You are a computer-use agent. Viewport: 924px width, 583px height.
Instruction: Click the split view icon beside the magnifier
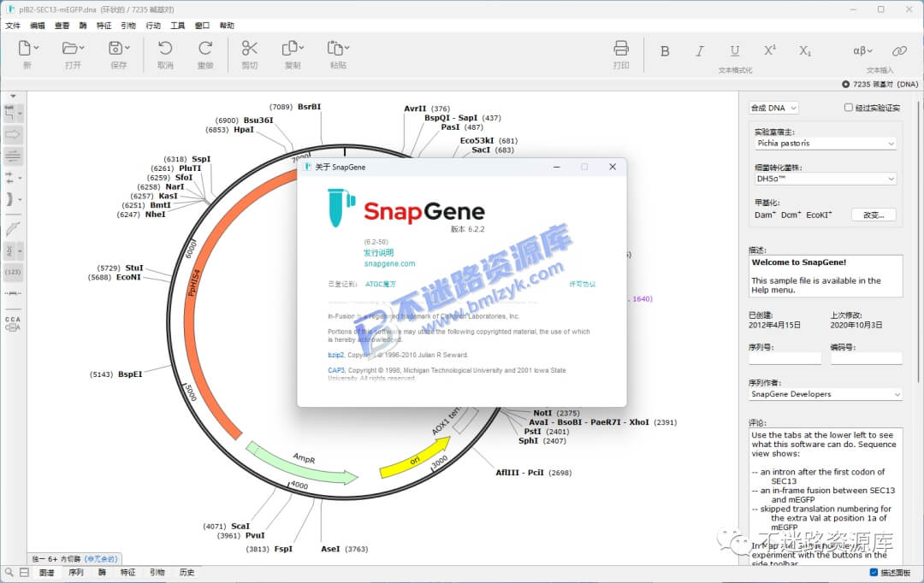click(24, 573)
